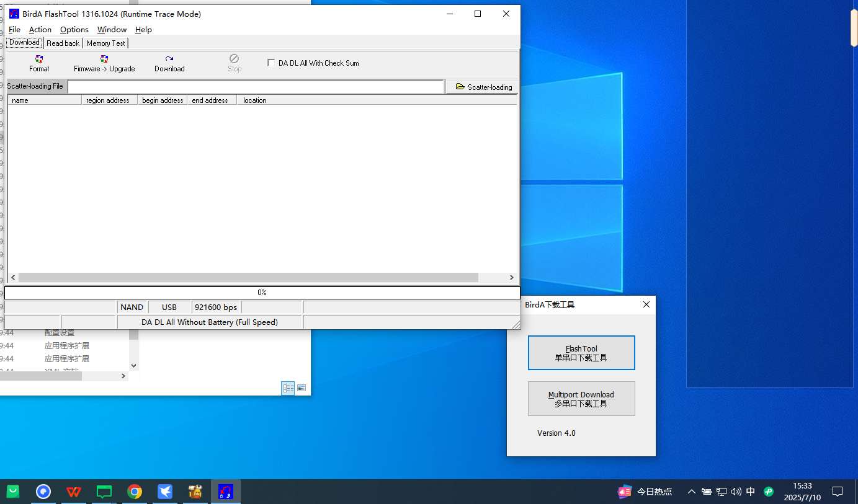Screen dimensions: 858x504
Task: Open the Window menu
Action: point(112,29)
